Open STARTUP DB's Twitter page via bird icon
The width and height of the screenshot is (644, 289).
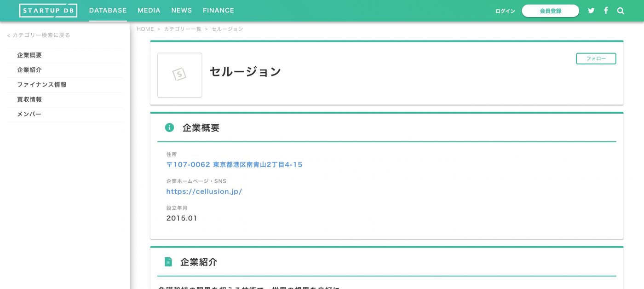tap(591, 10)
